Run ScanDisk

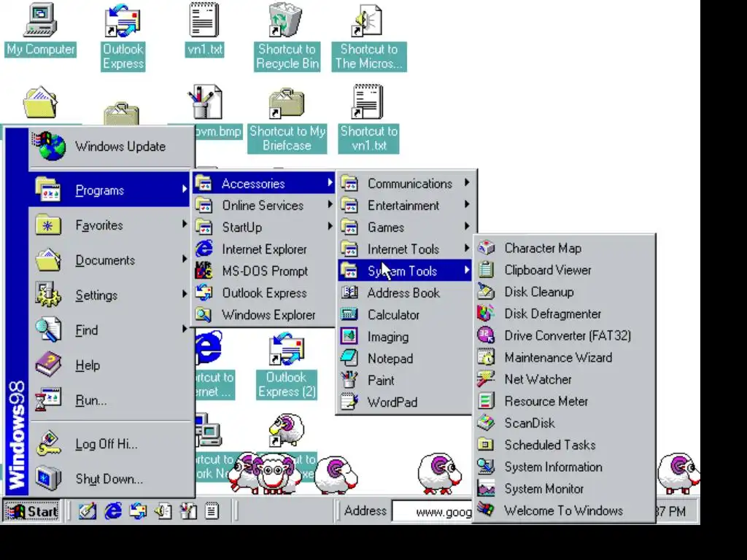(x=564, y=424)
